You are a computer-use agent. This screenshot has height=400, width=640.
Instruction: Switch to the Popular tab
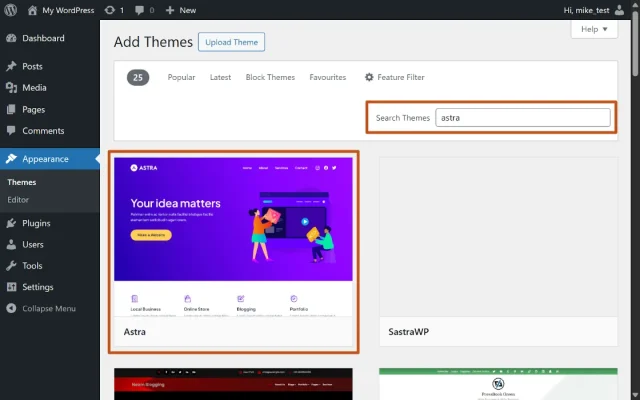click(x=181, y=77)
